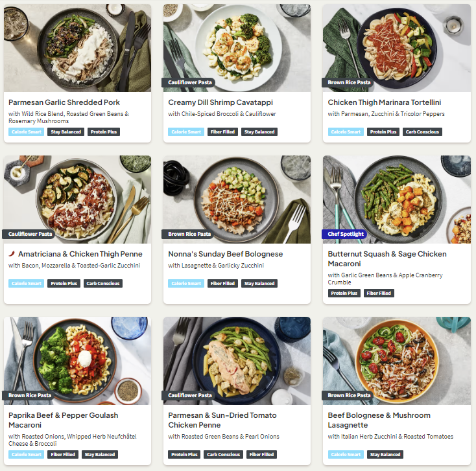This screenshot has width=476, height=471.
Task: Click Protein Plus tag under Shredded Pork
Action: tap(104, 132)
